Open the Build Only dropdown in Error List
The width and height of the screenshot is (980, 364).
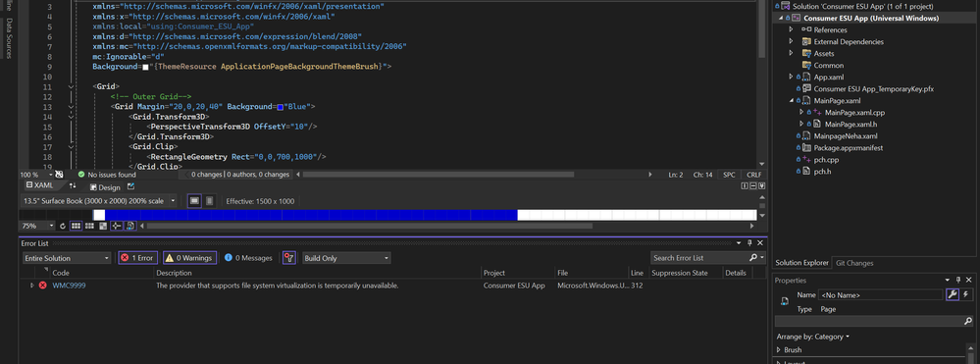(346, 258)
